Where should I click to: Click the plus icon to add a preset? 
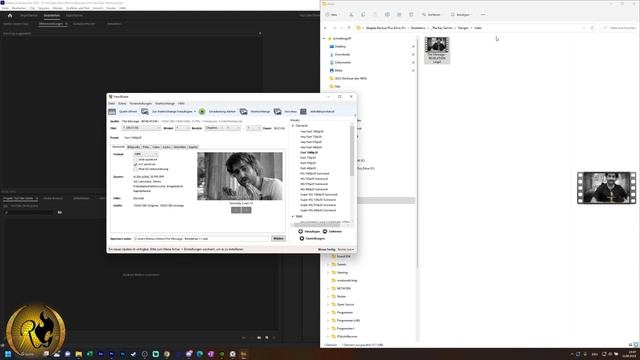[300, 231]
